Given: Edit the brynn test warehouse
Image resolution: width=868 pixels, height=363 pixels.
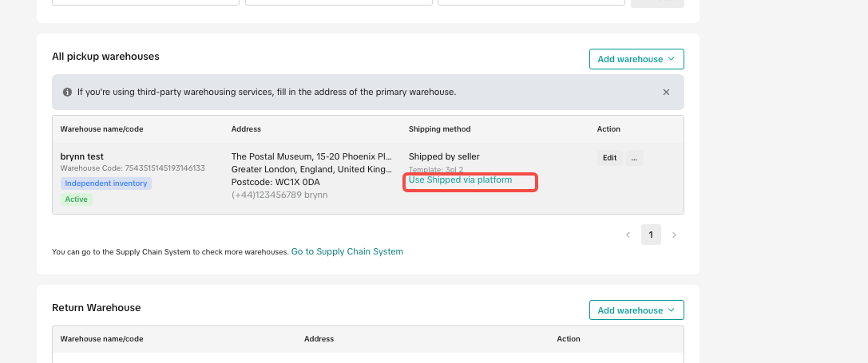Looking at the screenshot, I should (609, 158).
